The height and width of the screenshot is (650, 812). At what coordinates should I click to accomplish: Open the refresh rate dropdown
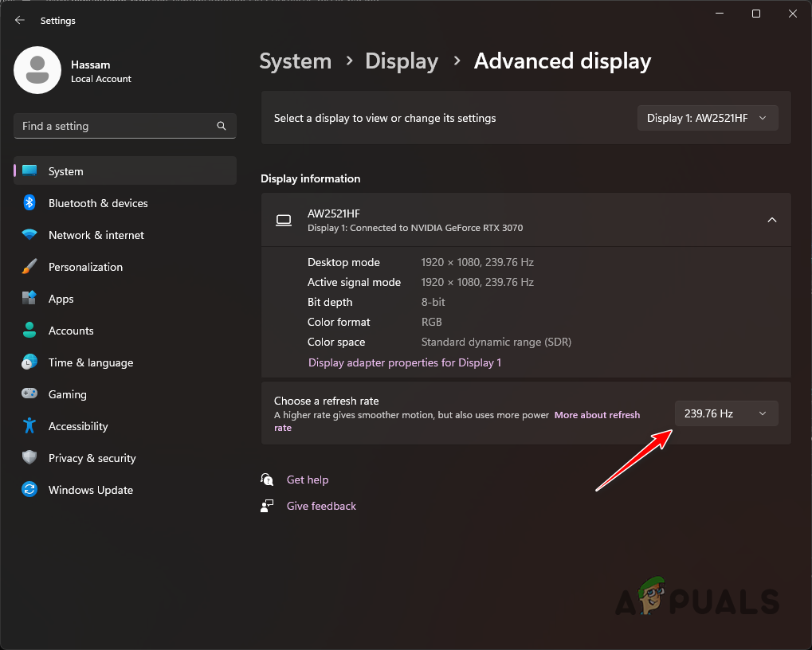725,413
